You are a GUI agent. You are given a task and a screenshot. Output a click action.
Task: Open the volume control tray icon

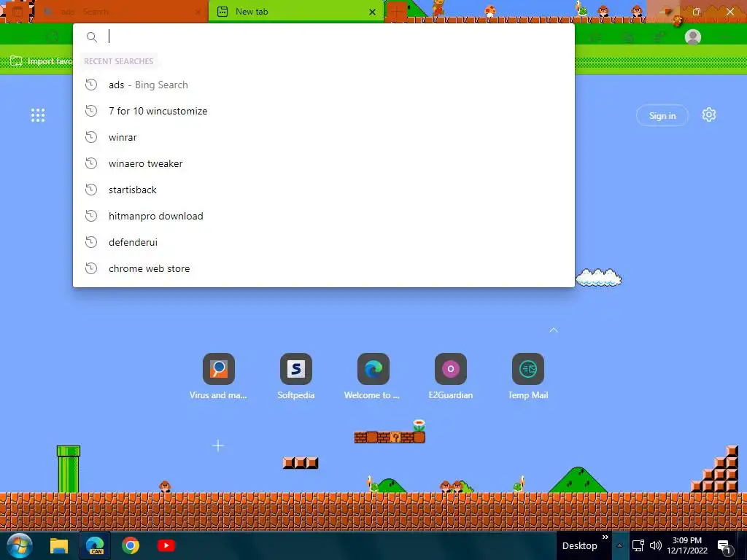coord(656,545)
